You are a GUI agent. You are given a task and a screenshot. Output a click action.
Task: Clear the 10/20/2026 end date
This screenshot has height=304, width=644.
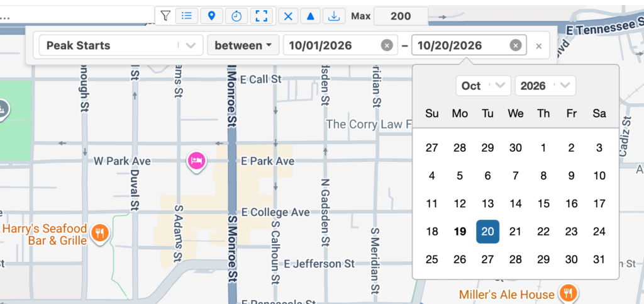coord(516,45)
